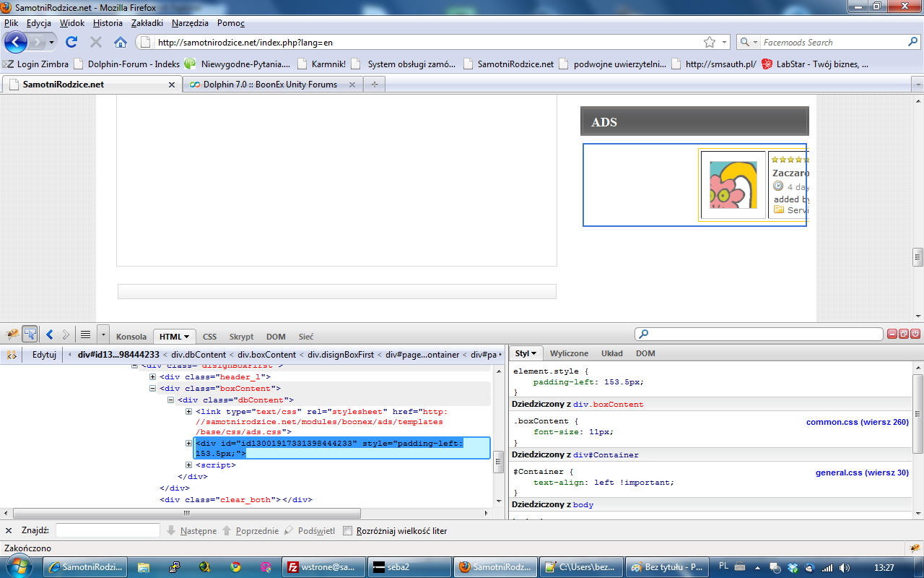Bookmark this page with the star icon
924x578 pixels.
click(x=710, y=42)
